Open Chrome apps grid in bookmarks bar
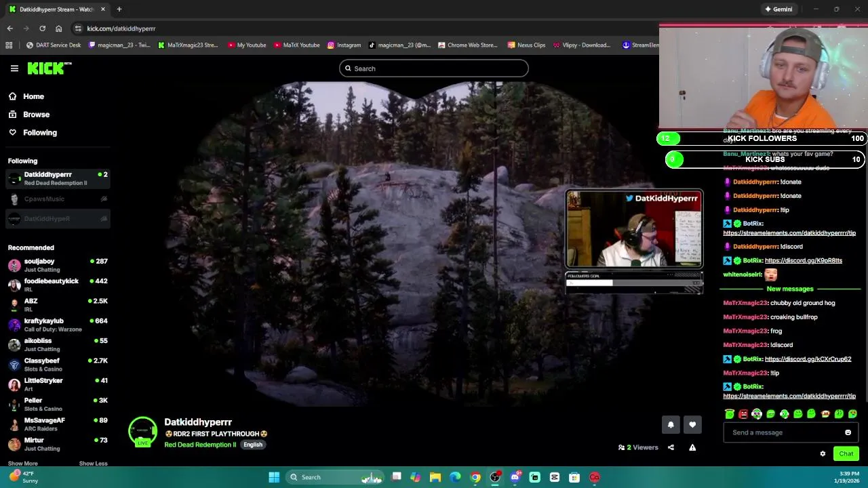This screenshot has width=868, height=488. 9,45
